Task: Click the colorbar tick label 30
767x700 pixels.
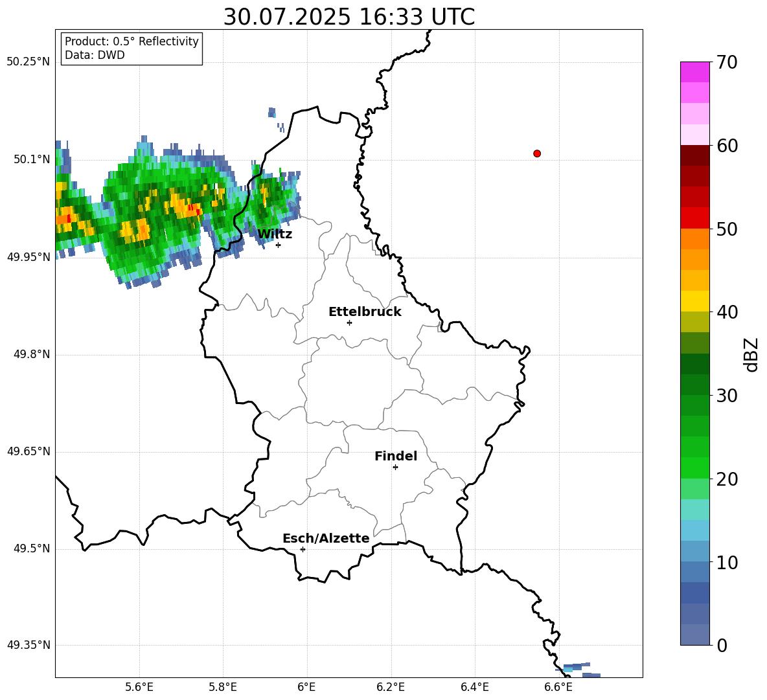Action: 727,396
